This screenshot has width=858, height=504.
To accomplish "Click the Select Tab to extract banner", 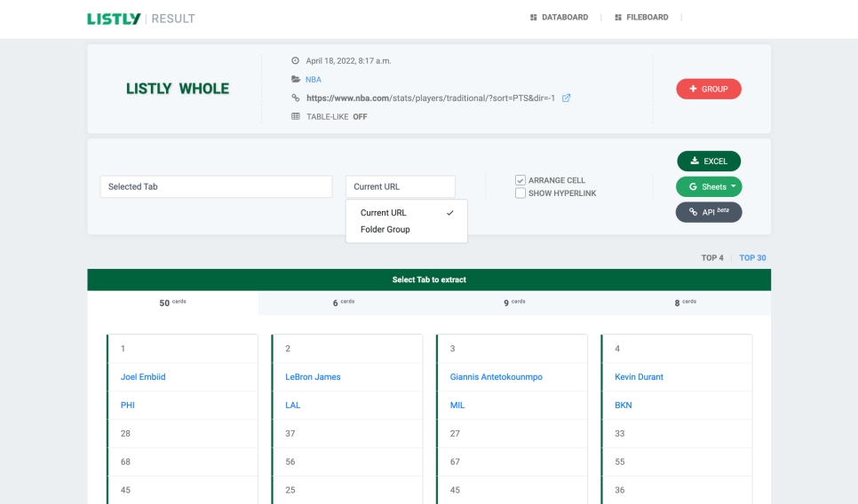I will click(x=429, y=280).
